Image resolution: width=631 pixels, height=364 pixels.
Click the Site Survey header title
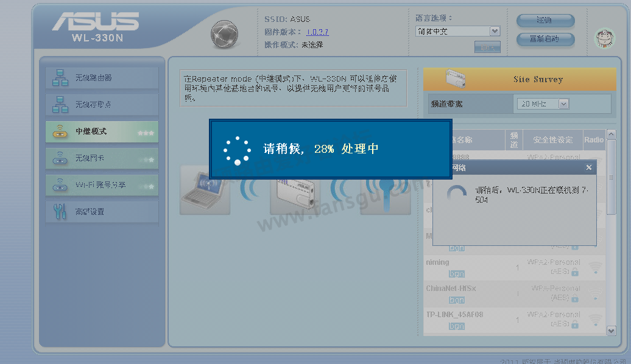tap(538, 79)
